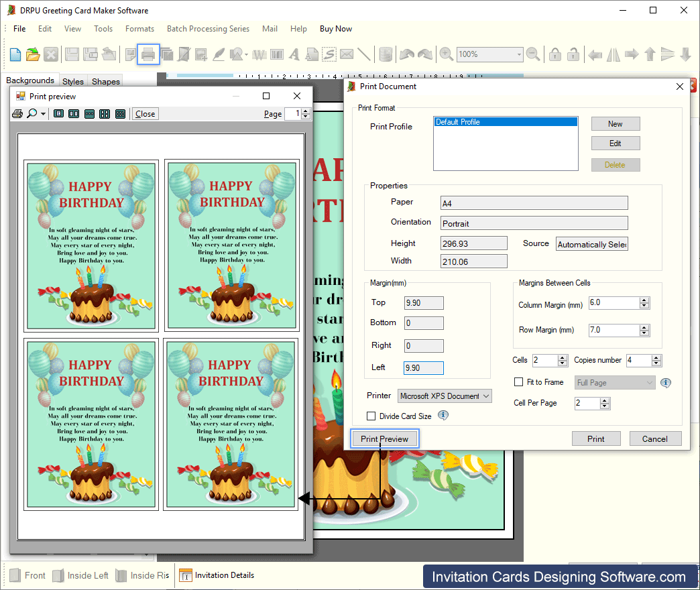Select the two-page view in Print preview
The height and width of the screenshot is (590, 700).
click(74, 113)
